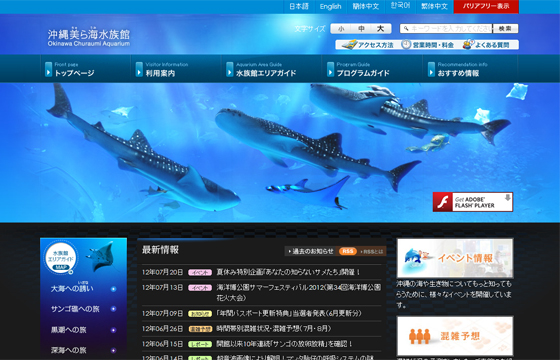Open 大海への誘い sidebar item
The height and width of the screenshot is (360, 560).
click(x=72, y=289)
